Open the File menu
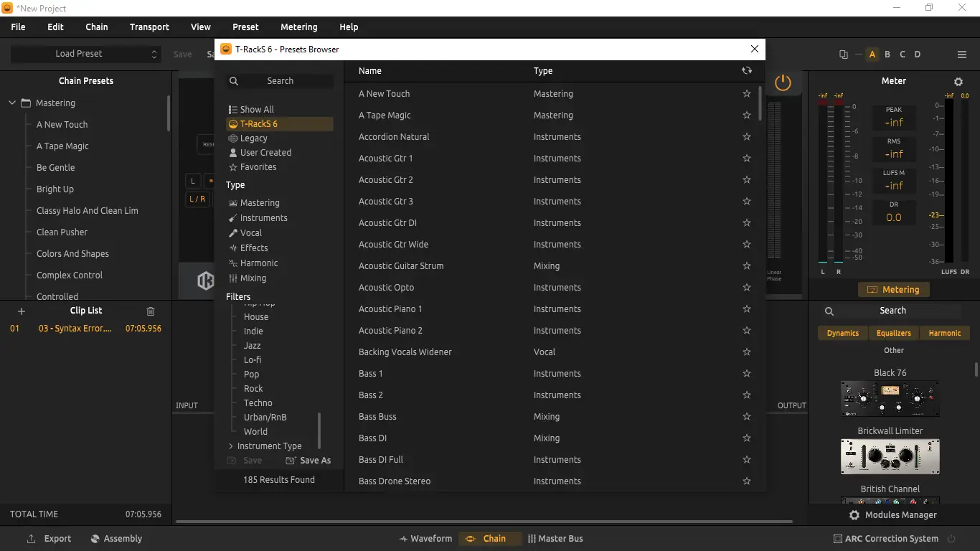The width and height of the screenshot is (980, 551). coord(18,27)
